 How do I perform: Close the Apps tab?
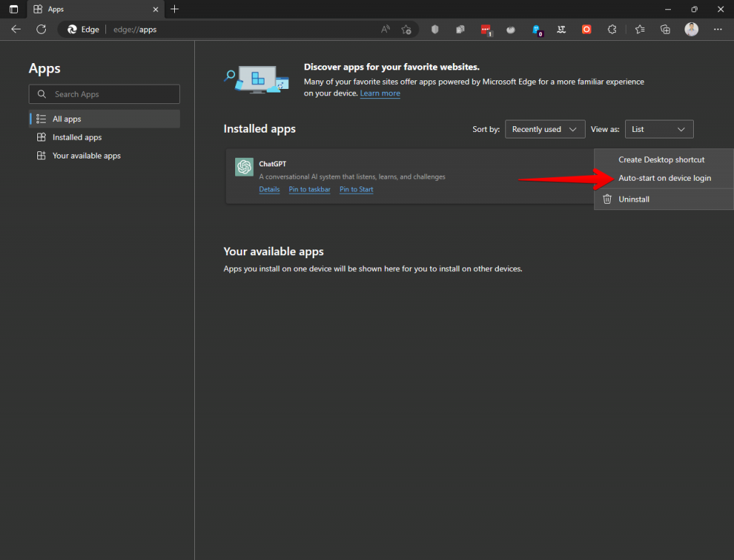(x=156, y=9)
